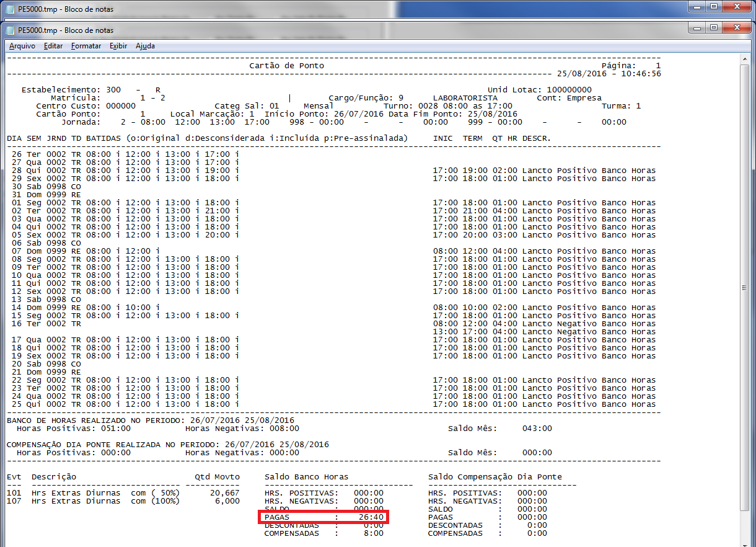Click the row '07 Dom 0999 RE'
This screenshot has width=756, height=547.
tap(46, 251)
